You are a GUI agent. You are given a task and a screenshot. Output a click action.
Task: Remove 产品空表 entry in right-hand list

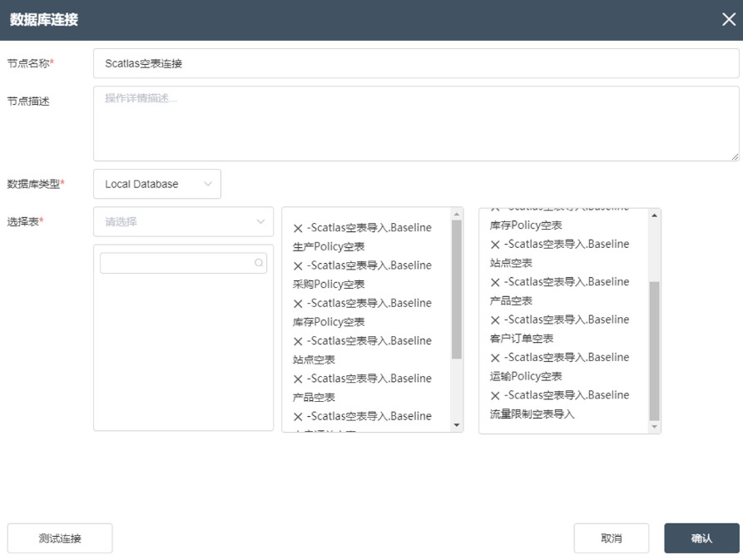[x=495, y=282]
